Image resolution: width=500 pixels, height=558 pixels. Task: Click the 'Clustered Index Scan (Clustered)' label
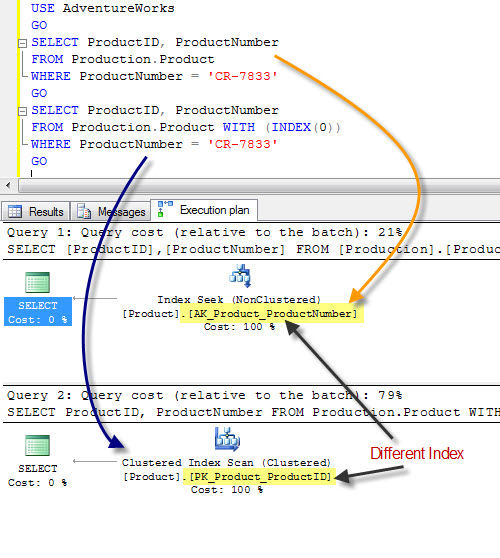pos(226,463)
